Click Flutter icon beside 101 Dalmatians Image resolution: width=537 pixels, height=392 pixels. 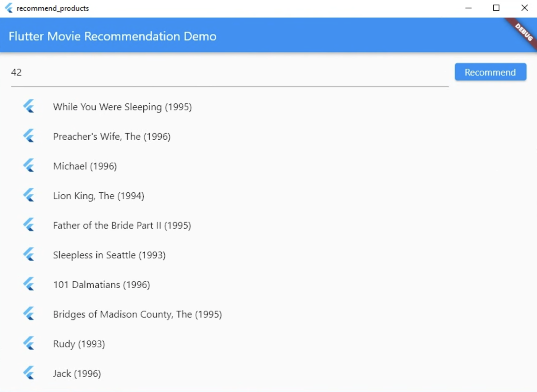29,284
